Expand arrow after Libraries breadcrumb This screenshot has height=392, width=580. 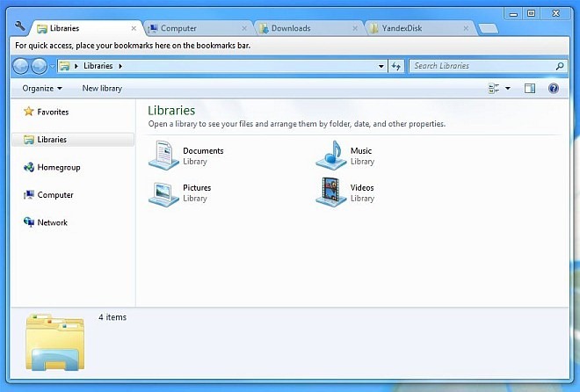click(x=120, y=66)
